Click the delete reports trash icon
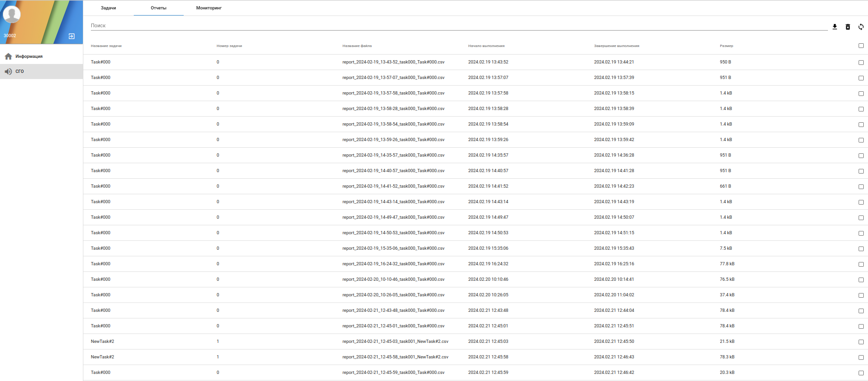Screen dimensions: 868x381 coord(848,27)
